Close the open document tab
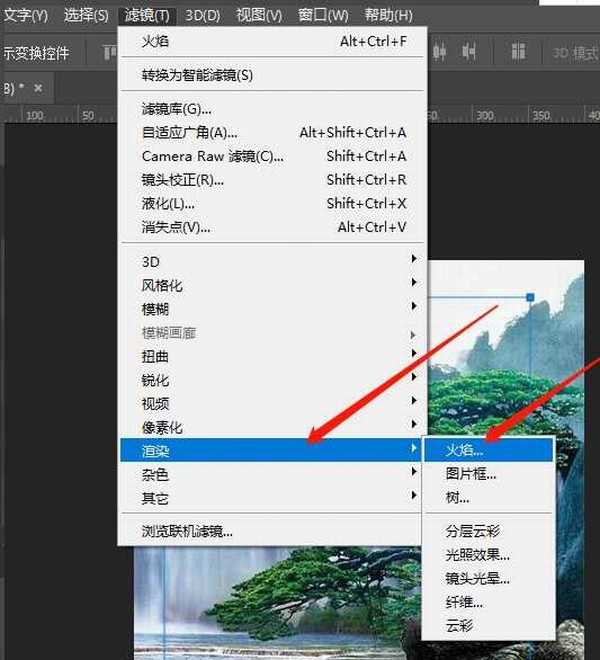The image size is (600, 660). point(38,89)
